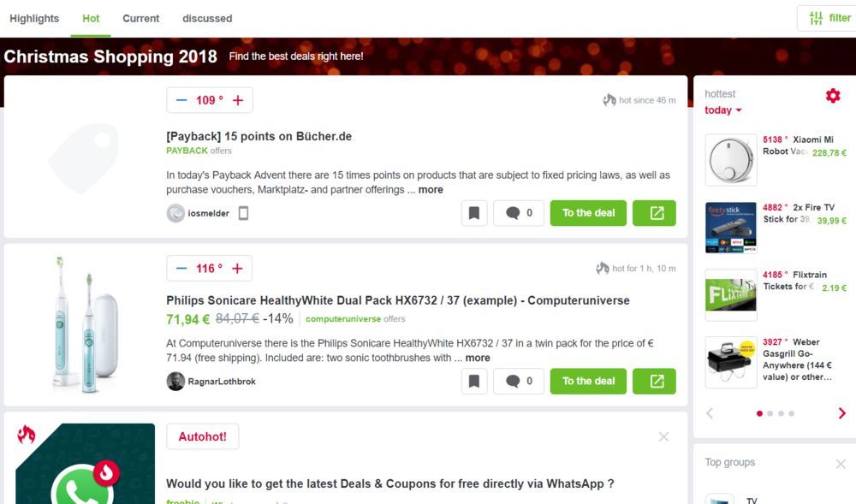Vote up the Payback Bücher.de deal
The width and height of the screenshot is (856, 504).
click(x=238, y=100)
